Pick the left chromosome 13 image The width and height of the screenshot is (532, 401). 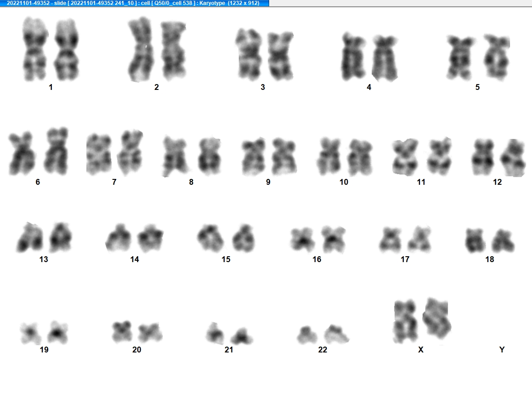click(30, 237)
